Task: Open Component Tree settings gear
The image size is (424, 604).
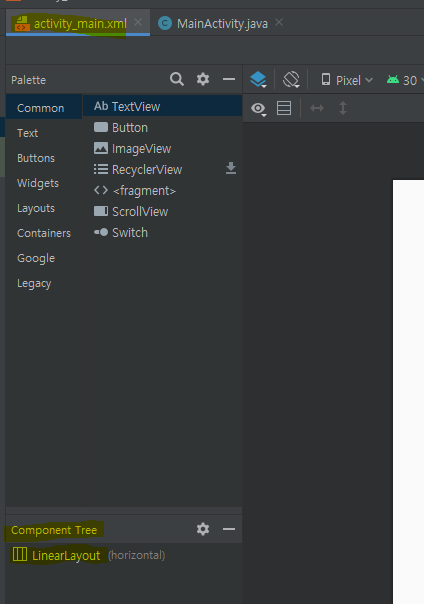Action: coord(203,529)
